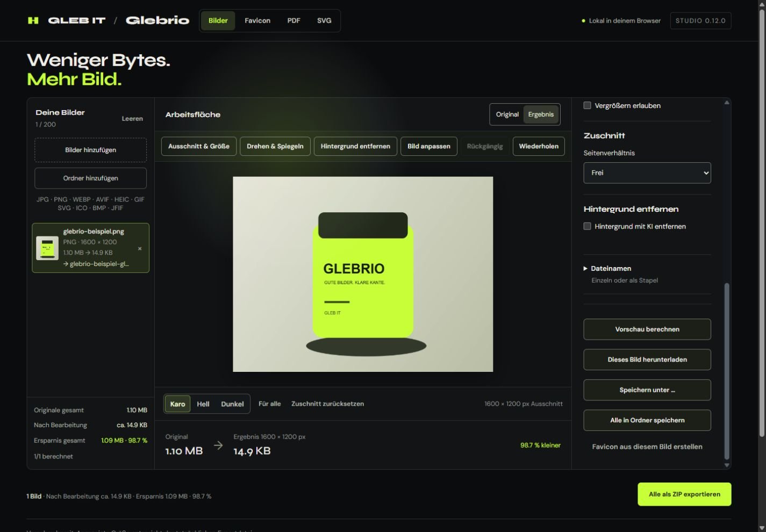Click Bilder hinzufügen

point(90,150)
